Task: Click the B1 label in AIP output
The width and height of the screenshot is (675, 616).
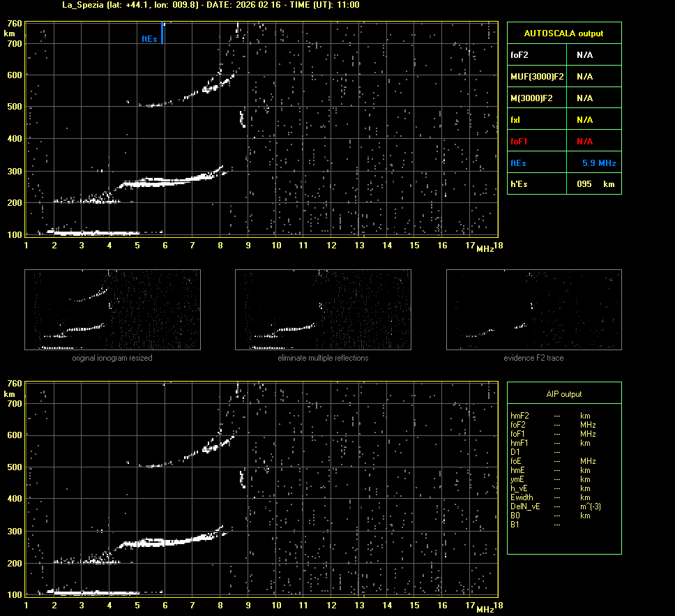Action: coord(515,525)
